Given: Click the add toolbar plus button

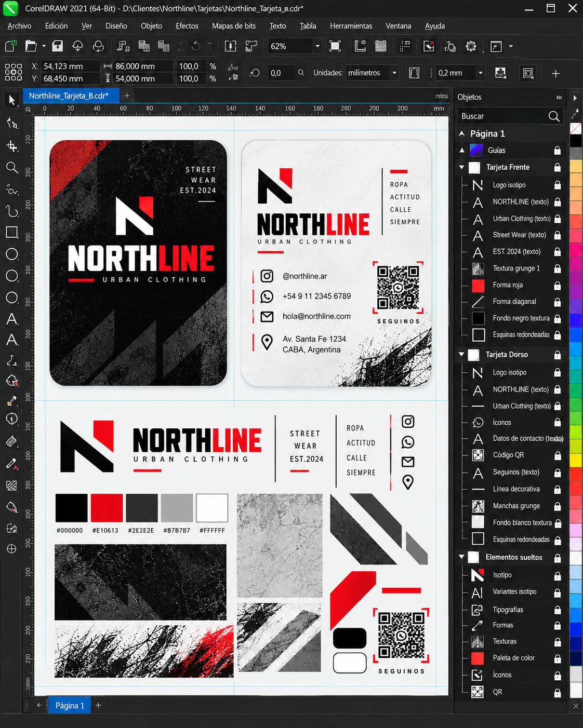Looking at the screenshot, I should (x=555, y=73).
